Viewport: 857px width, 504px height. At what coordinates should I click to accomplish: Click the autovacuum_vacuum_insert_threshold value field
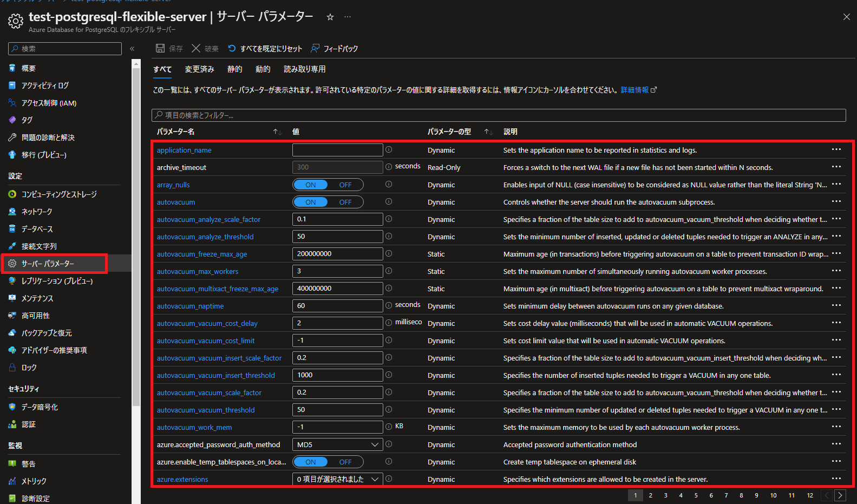coord(338,375)
